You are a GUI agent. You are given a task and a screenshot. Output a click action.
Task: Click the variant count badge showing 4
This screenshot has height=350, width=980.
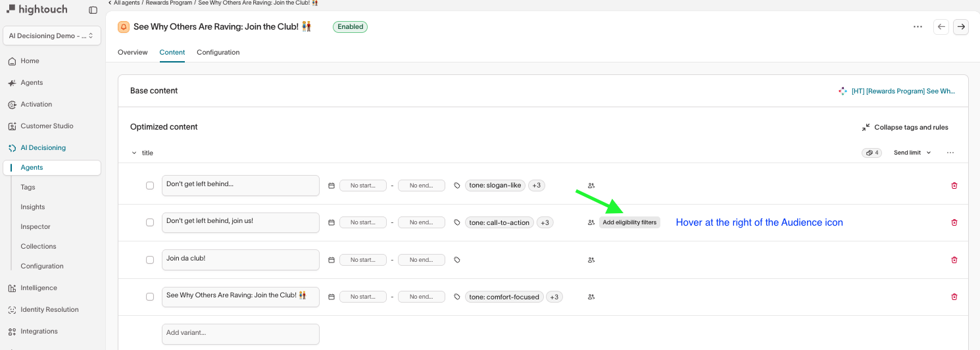(872, 153)
